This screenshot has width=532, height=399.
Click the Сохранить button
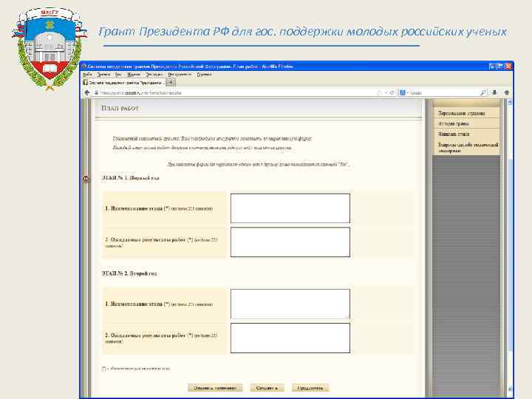267,388
